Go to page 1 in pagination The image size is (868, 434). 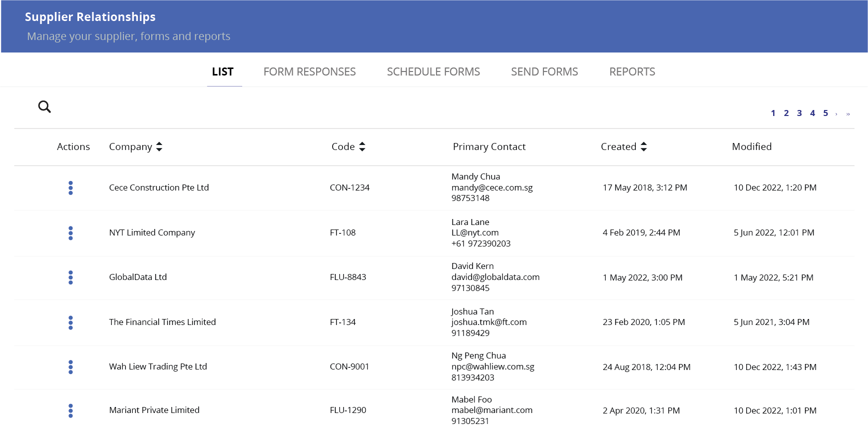[773, 113]
